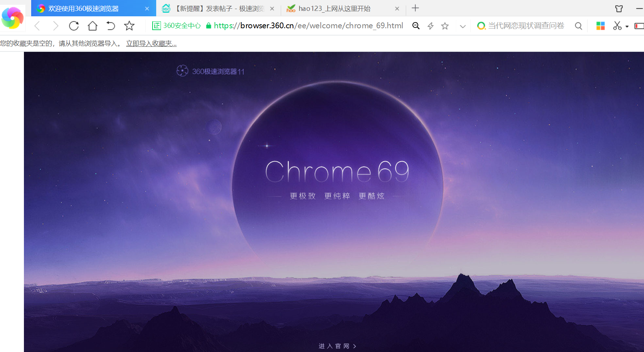Open the address bar history chevron

(463, 26)
